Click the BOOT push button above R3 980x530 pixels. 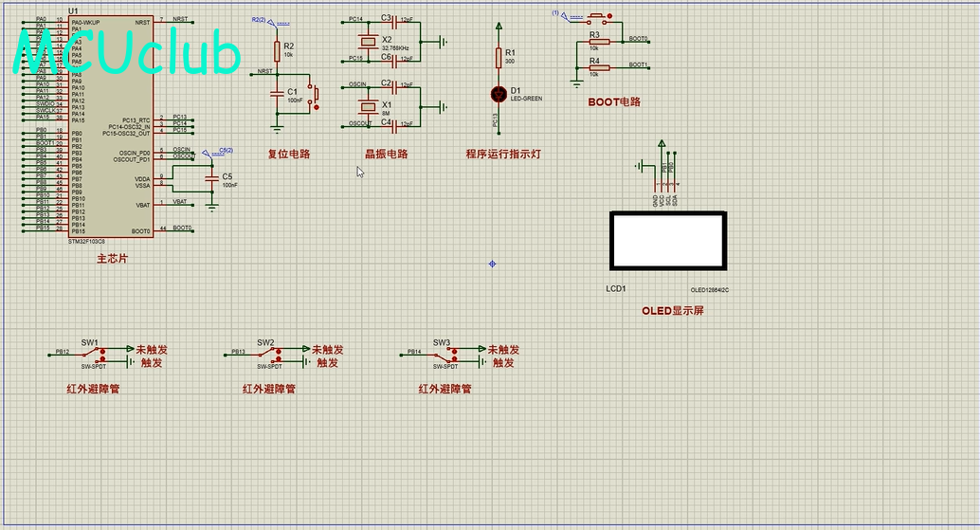pos(599,19)
